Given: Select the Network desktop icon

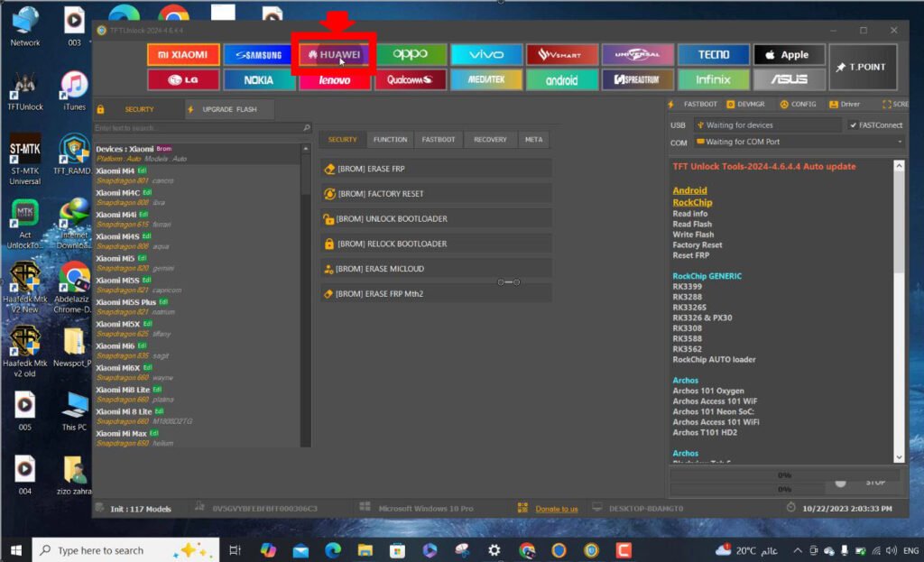Looking at the screenshot, I should click(x=24, y=27).
